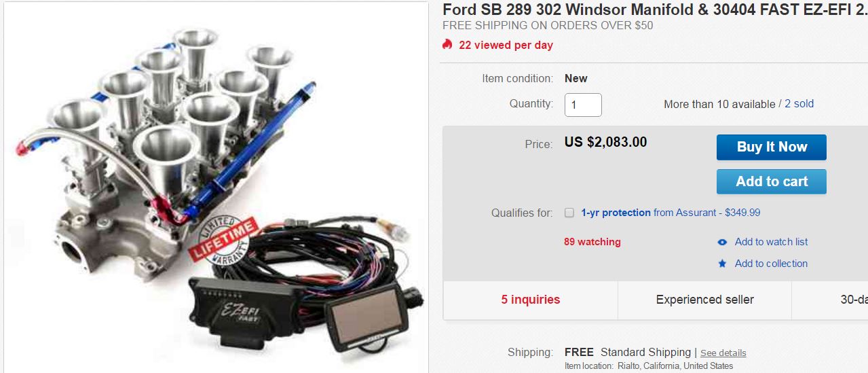Image resolution: width=868 pixels, height=373 pixels.
Task: Click the eye icon beside watch list
Action: (x=722, y=242)
